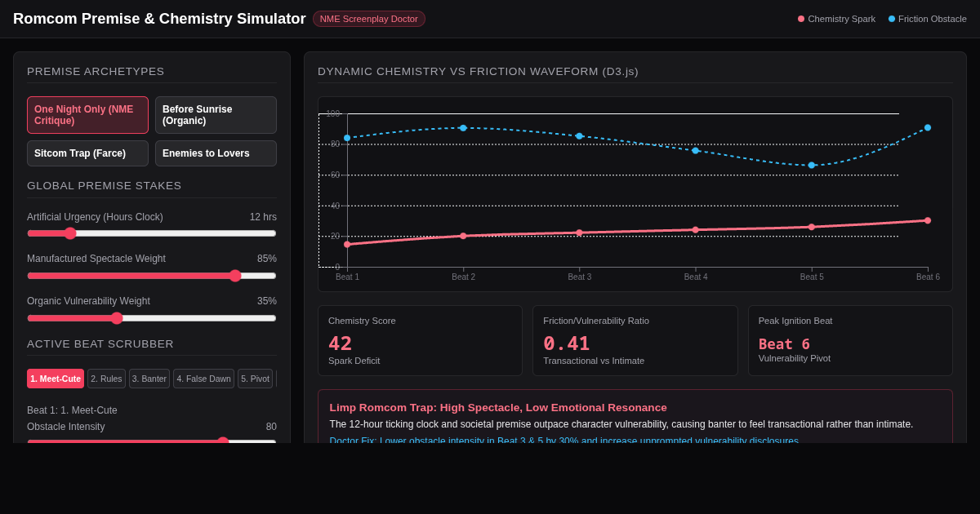
Task: Click the NME Screenplay Doctor badge
Action: point(369,19)
